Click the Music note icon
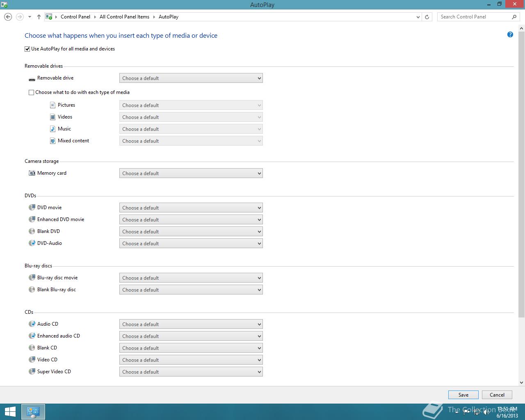The image size is (525, 420). pyautogui.click(x=52, y=129)
